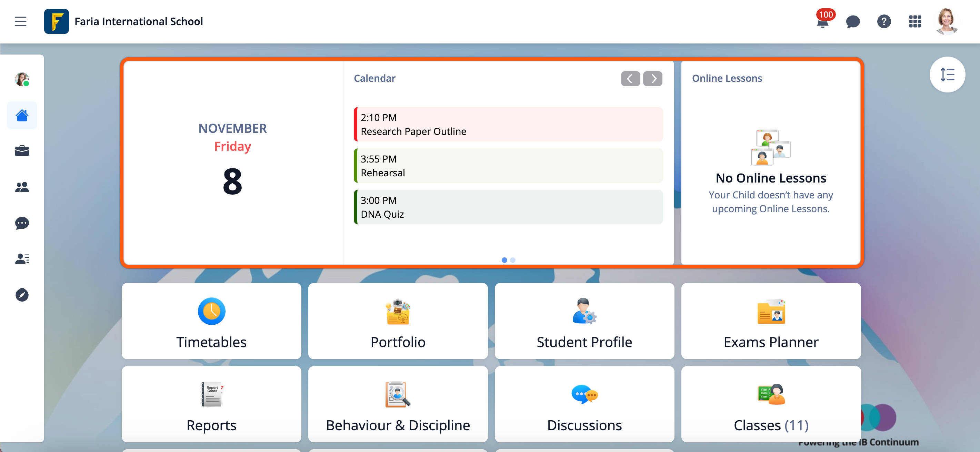Go to next calendar page arrow
The image size is (980, 452).
point(652,79)
